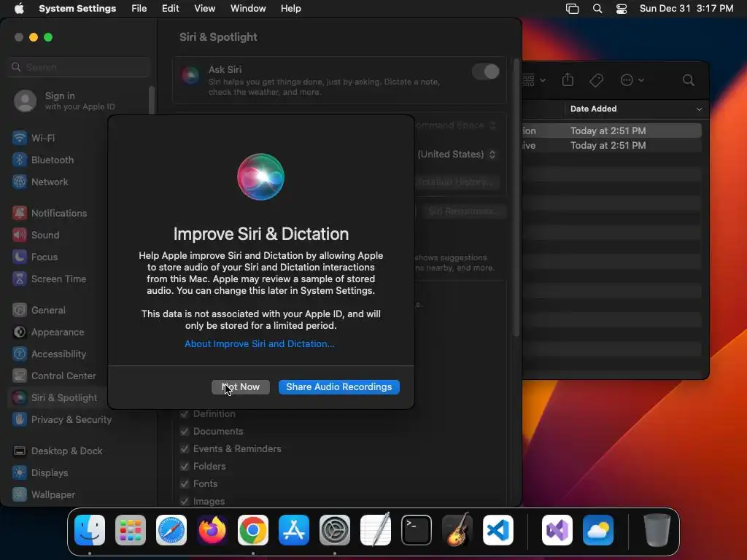Open Desktop & Dock settings
The width and height of the screenshot is (747, 560).
pos(57,451)
